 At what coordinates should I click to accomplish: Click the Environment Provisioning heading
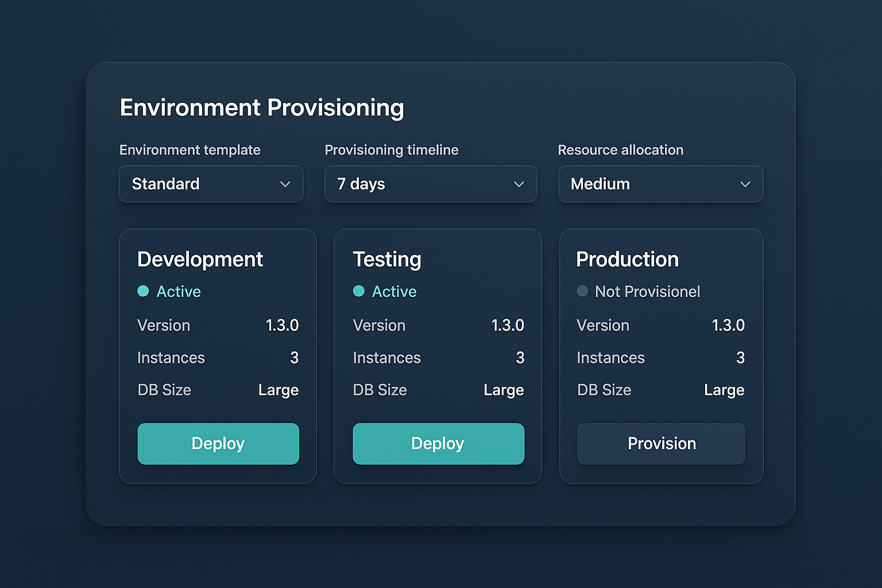pyautogui.click(x=261, y=107)
